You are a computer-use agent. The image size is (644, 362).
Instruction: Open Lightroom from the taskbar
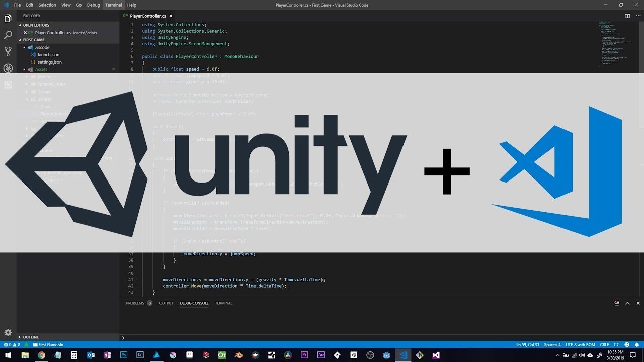140,355
